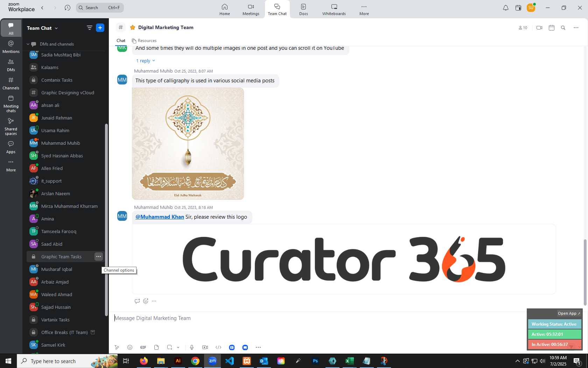This screenshot has width=588, height=368.
Task: Open Apps in the sidebar
Action: (x=11, y=147)
